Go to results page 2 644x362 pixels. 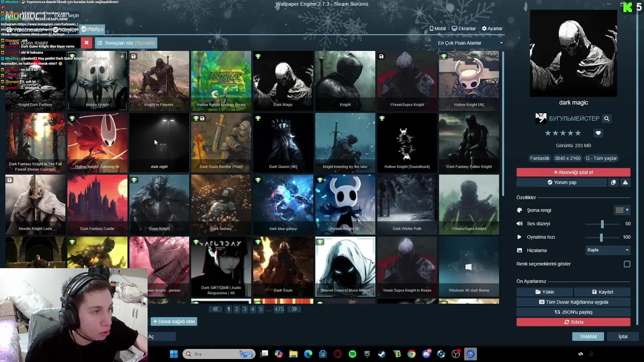coord(236,309)
